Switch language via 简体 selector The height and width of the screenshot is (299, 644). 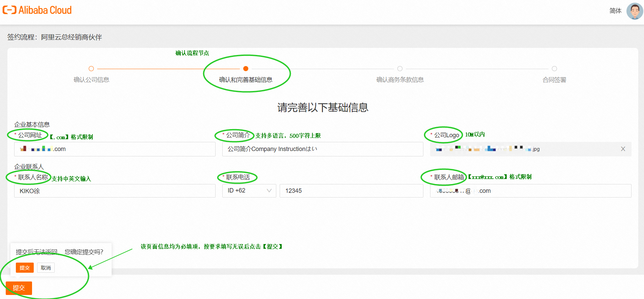[615, 11]
